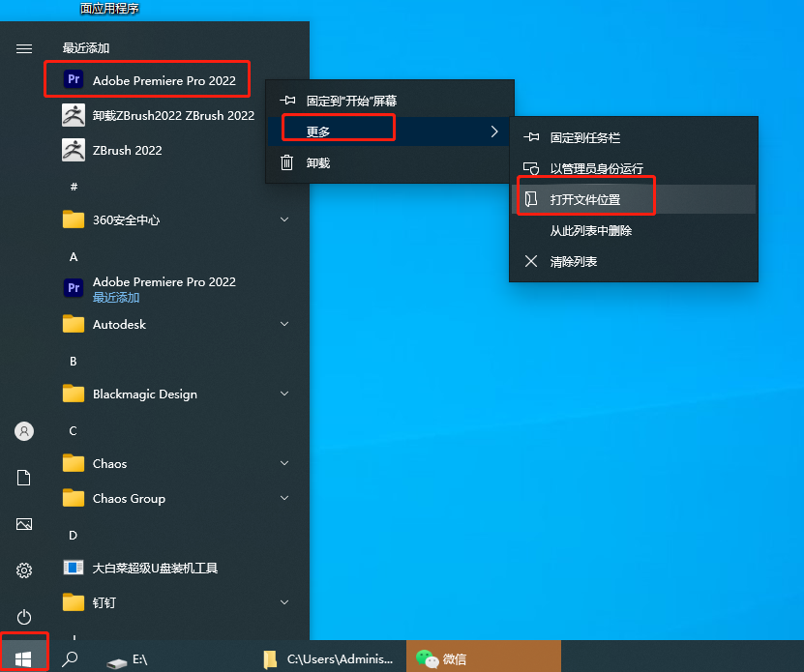804x672 pixels.
Task: Click the A letter index header
Action: [x=74, y=257]
